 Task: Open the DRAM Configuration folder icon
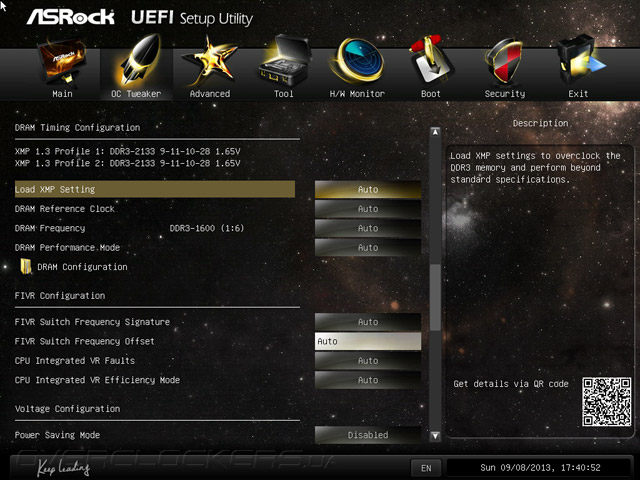(26, 267)
